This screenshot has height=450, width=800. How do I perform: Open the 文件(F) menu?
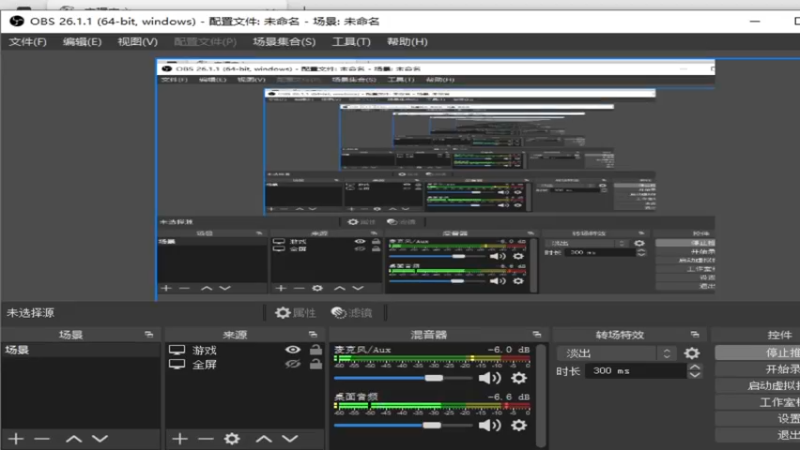28,42
